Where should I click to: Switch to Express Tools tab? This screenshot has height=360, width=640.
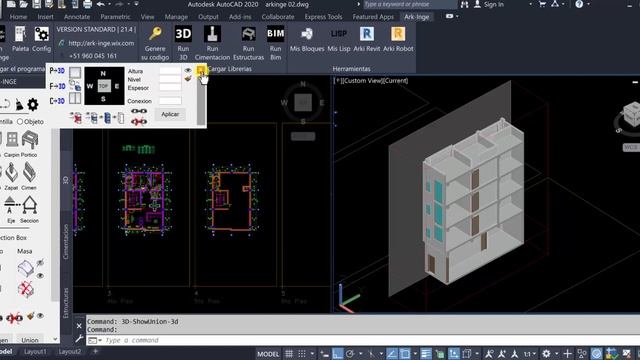coord(323,17)
